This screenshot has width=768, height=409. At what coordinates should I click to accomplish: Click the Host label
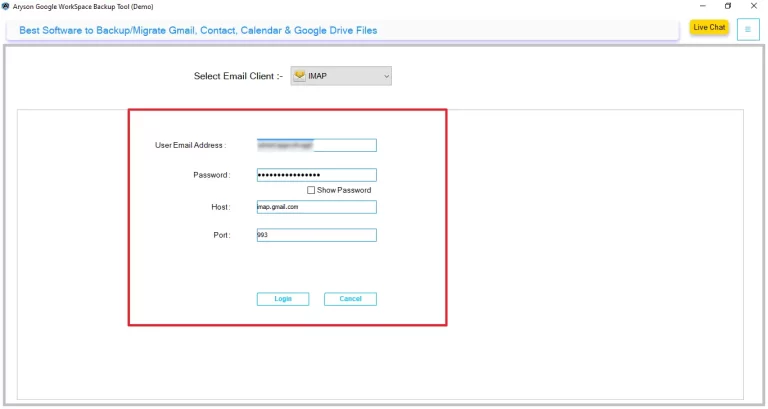pos(220,207)
